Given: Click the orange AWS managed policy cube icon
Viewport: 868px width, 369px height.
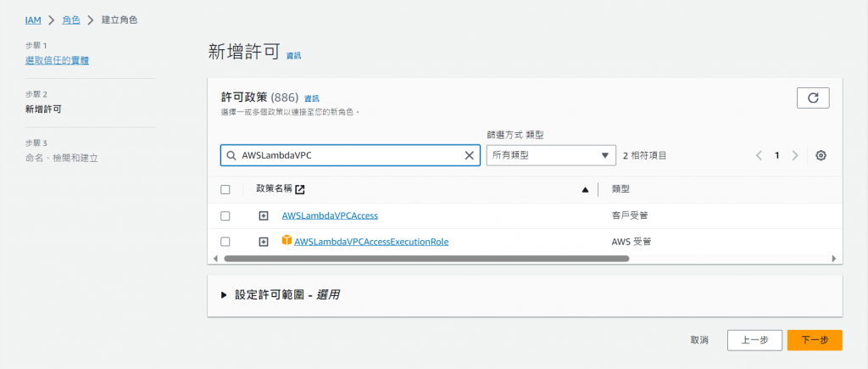Looking at the screenshot, I should pyautogui.click(x=287, y=240).
